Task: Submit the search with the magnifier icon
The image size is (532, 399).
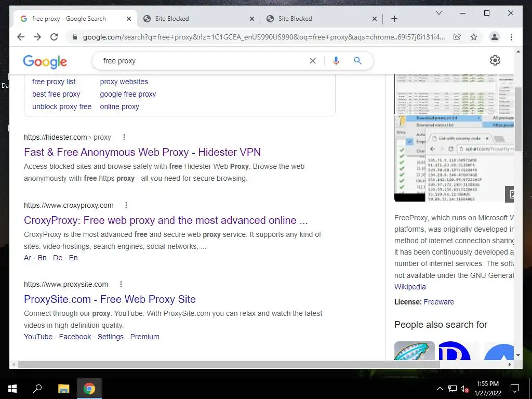Action: 357,61
